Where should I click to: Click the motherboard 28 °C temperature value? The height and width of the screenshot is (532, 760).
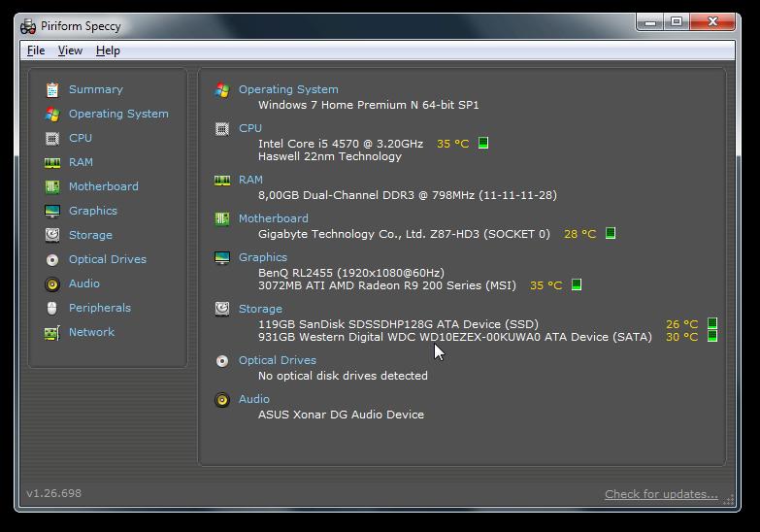(579, 234)
